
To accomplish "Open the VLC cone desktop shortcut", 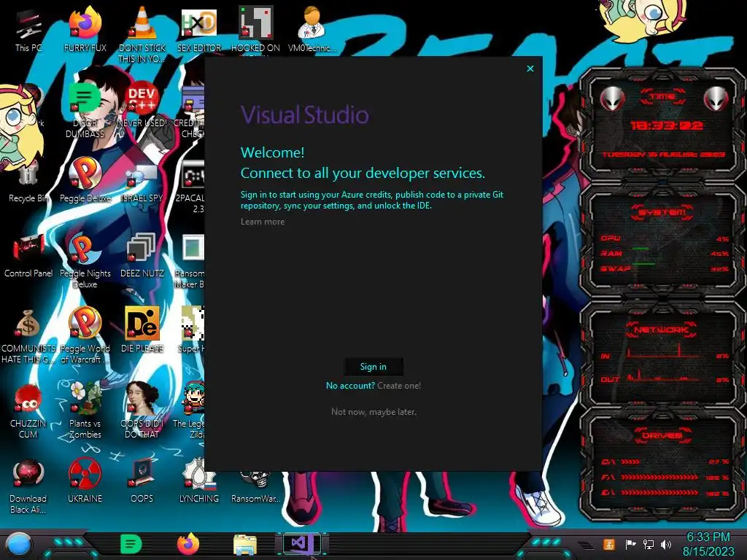I will [142, 34].
